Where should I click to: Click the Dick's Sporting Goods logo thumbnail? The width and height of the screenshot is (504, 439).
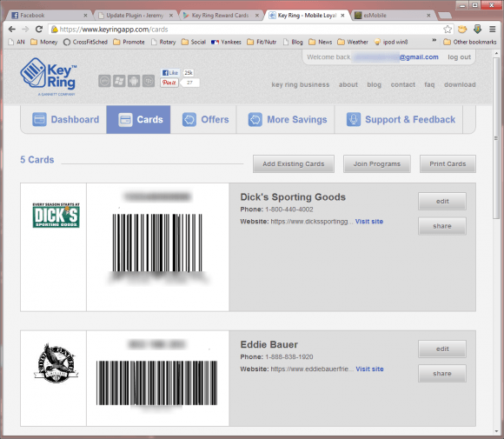[56, 216]
